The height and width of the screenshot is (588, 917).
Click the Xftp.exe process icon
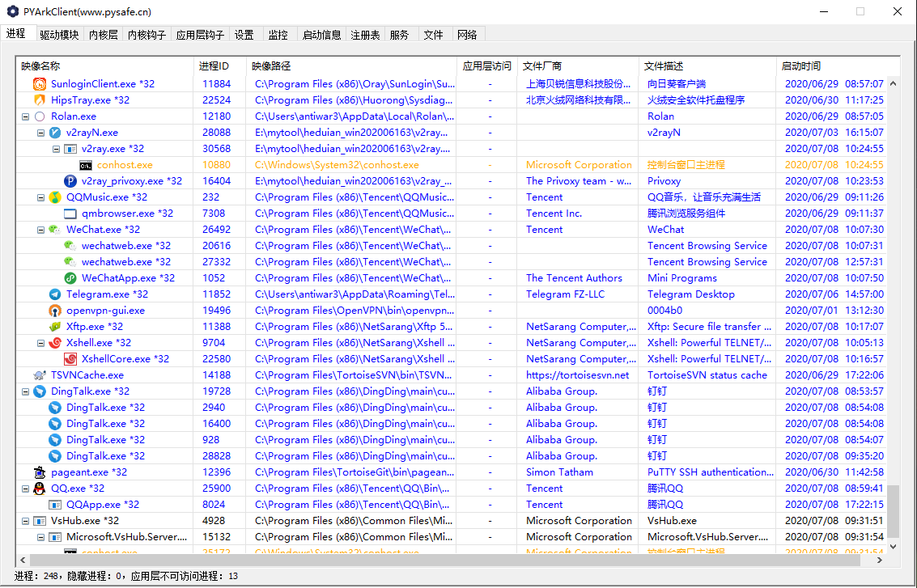coord(55,327)
